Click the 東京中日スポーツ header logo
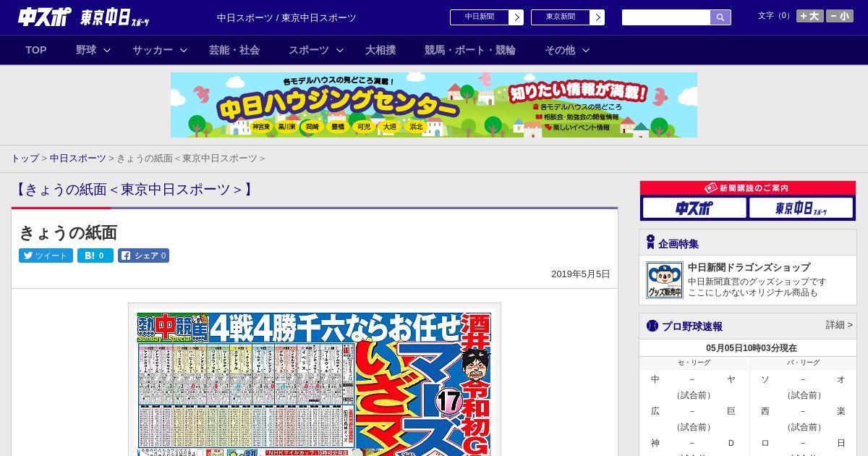 coord(115,17)
